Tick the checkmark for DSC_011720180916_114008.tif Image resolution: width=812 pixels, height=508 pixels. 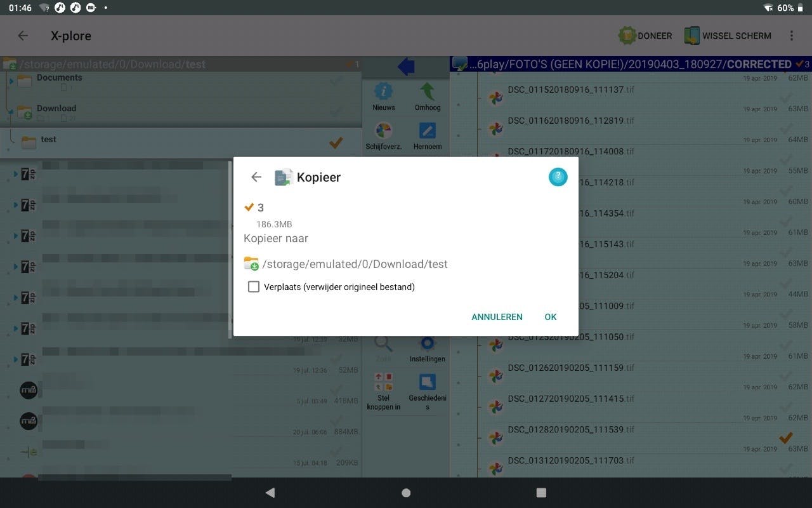pyautogui.click(x=786, y=159)
